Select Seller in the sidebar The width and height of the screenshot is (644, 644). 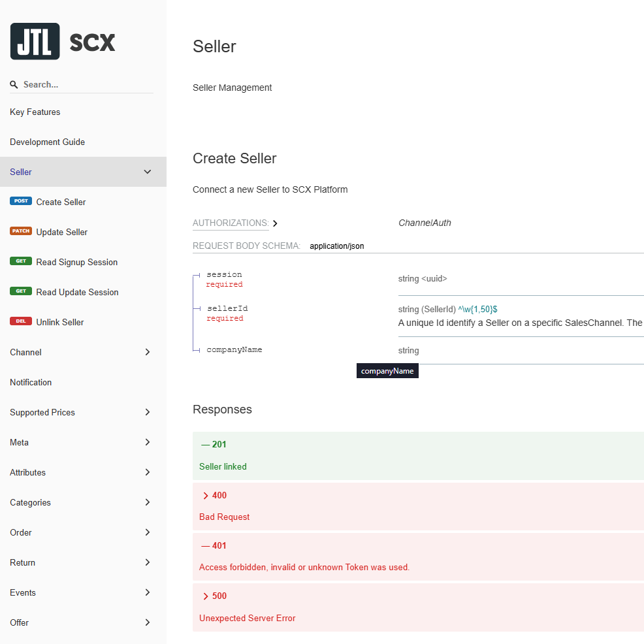pyautogui.click(x=21, y=172)
